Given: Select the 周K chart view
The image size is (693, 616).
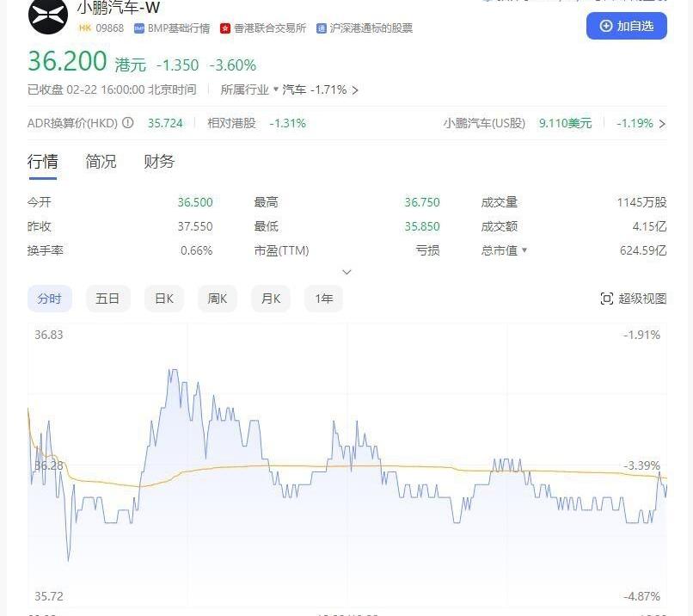Looking at the screenshot, I should (218, 299).
